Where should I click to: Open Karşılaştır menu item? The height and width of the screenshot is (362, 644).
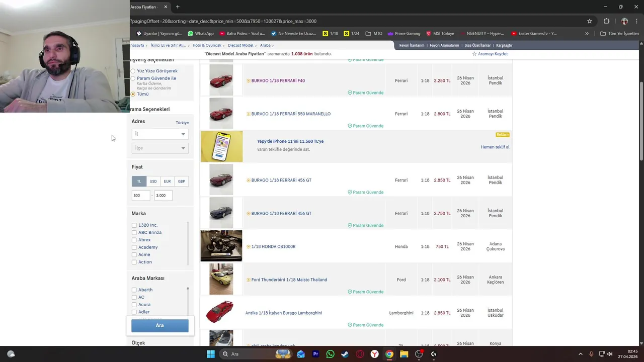[504, 45]
